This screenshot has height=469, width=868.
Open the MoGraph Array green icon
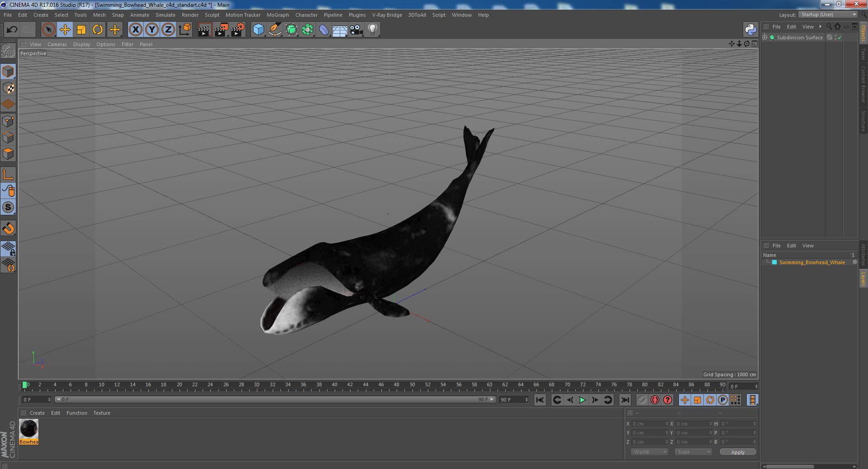(308, 30)
